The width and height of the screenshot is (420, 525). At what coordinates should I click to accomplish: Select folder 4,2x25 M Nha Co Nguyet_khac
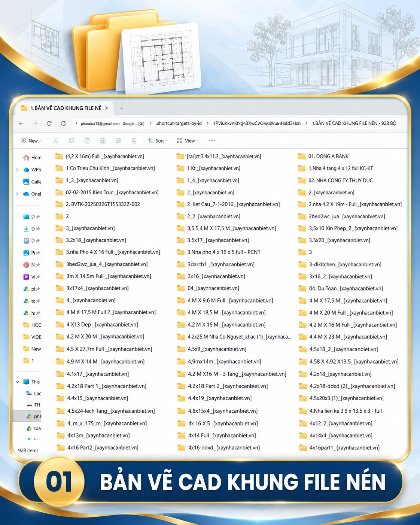(x=234, y=337)
